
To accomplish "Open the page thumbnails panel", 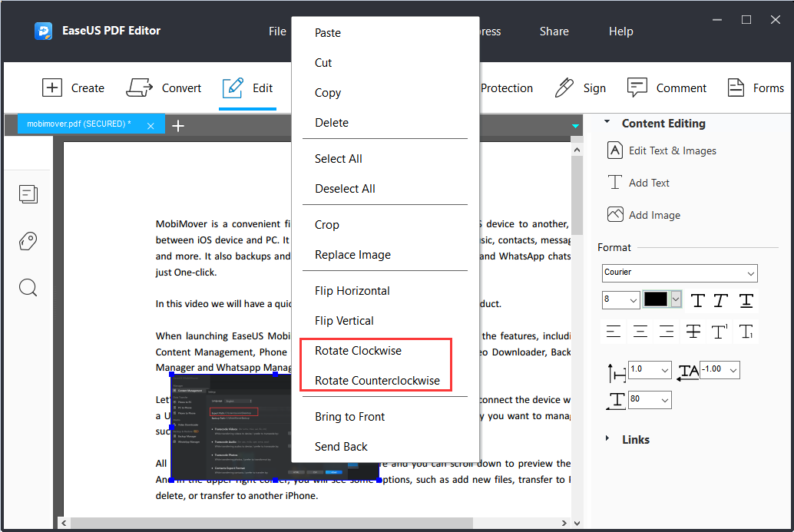I will (28, 194).
